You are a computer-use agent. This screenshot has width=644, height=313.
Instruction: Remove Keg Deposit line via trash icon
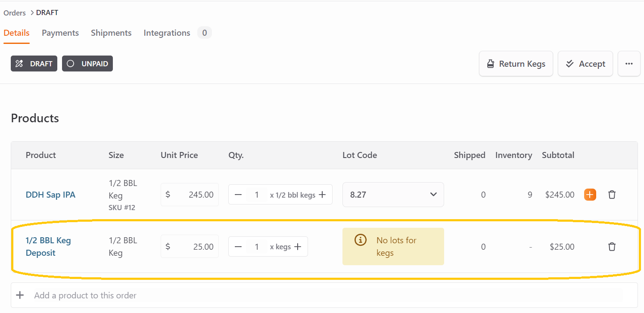tap(612, 246)
